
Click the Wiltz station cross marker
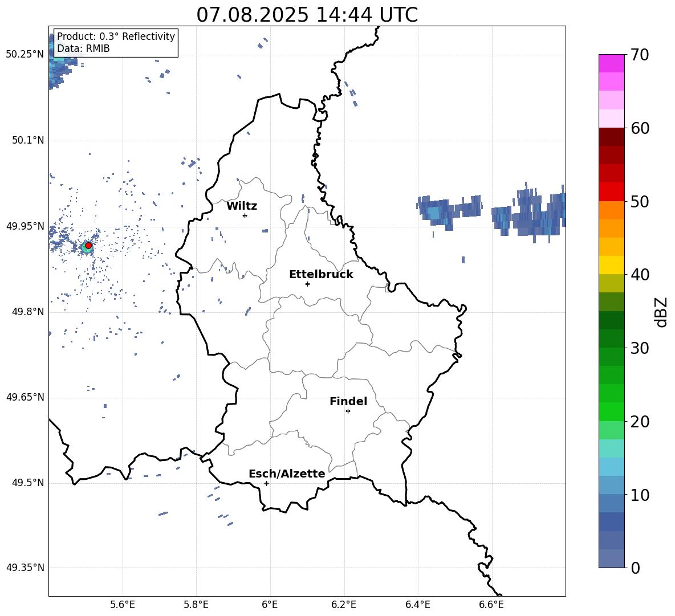tap(245, 215)
